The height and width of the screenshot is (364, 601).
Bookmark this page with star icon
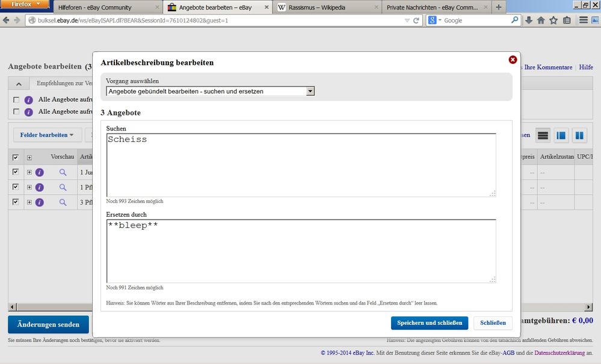coord(553,20)
